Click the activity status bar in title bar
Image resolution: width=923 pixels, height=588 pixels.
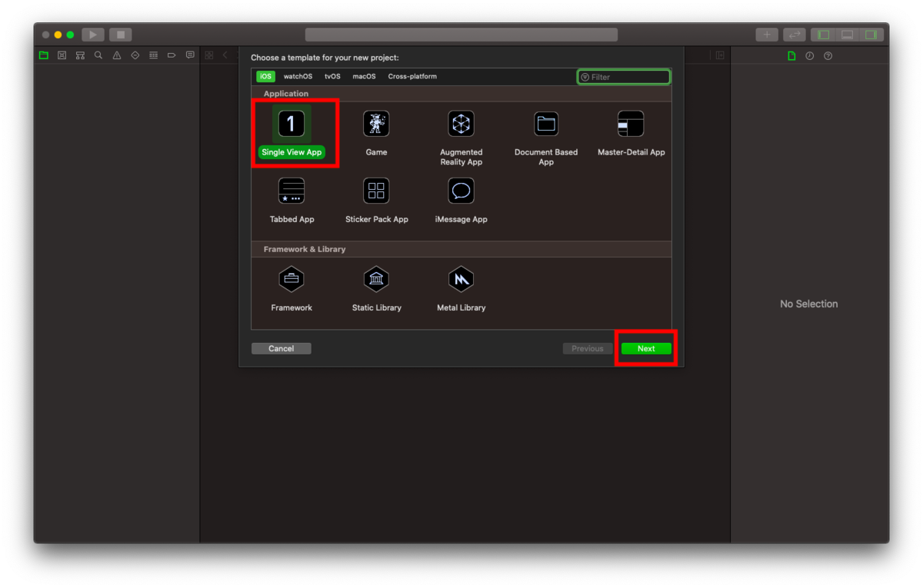[461, 35]
